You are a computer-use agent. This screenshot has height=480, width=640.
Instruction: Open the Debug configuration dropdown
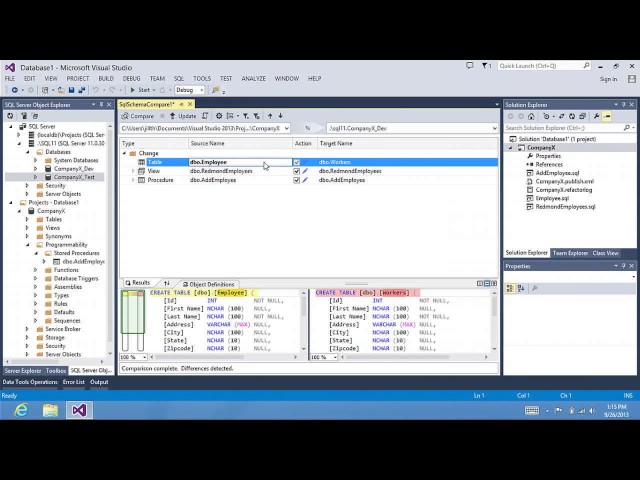click(x=190, y=90)
